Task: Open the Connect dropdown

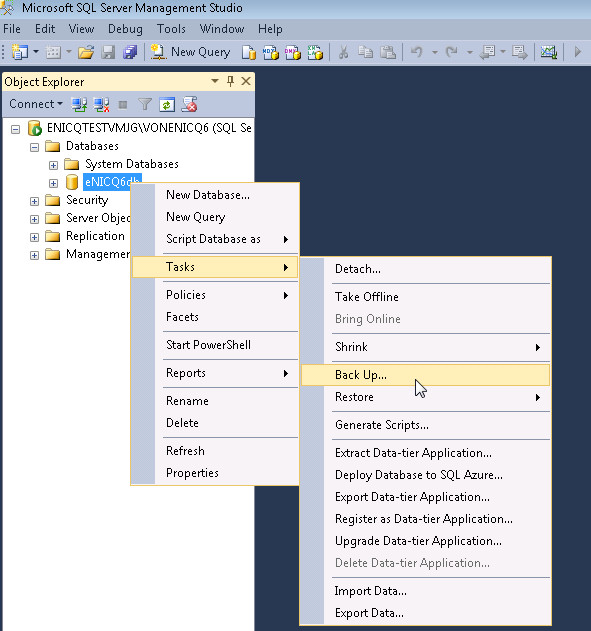Action: tap(36, 104)
